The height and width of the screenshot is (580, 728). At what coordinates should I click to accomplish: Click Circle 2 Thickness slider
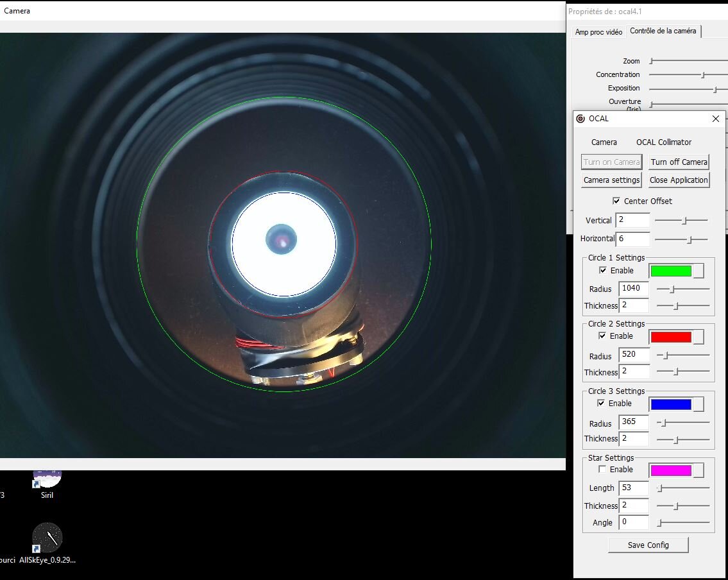pyautogui.click(x=683, y=371)
